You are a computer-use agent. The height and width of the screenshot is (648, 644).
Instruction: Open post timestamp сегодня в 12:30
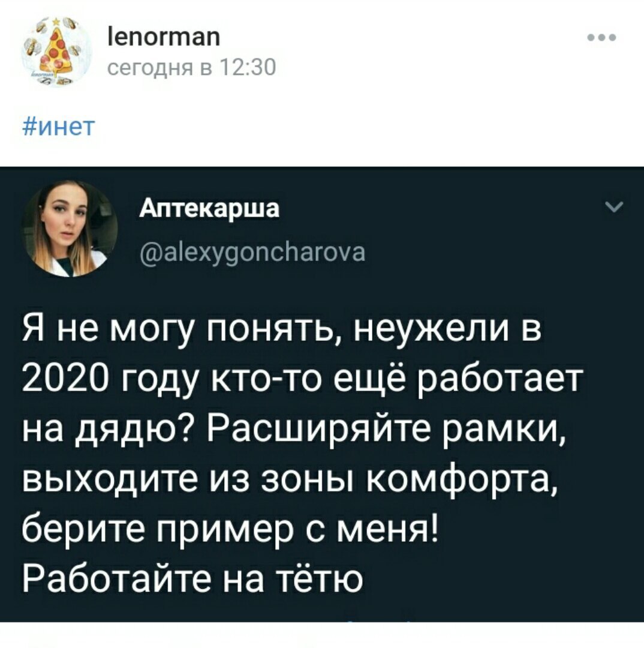pos(191,67)
